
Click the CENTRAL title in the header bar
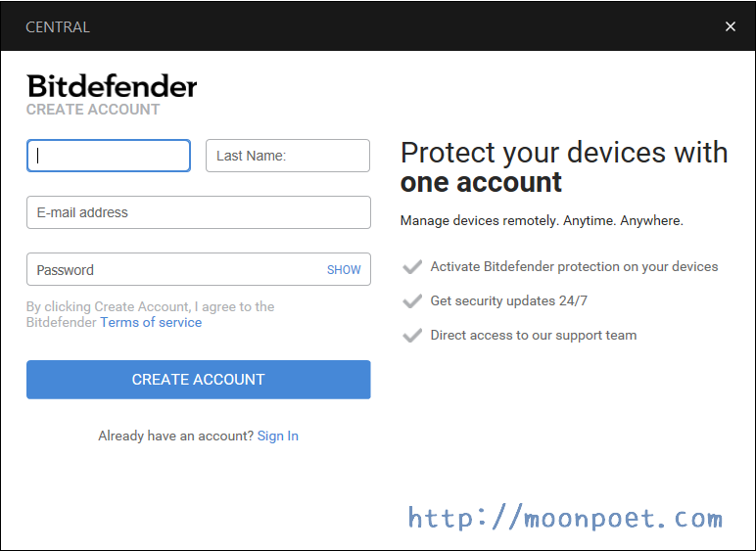[58, 26]
